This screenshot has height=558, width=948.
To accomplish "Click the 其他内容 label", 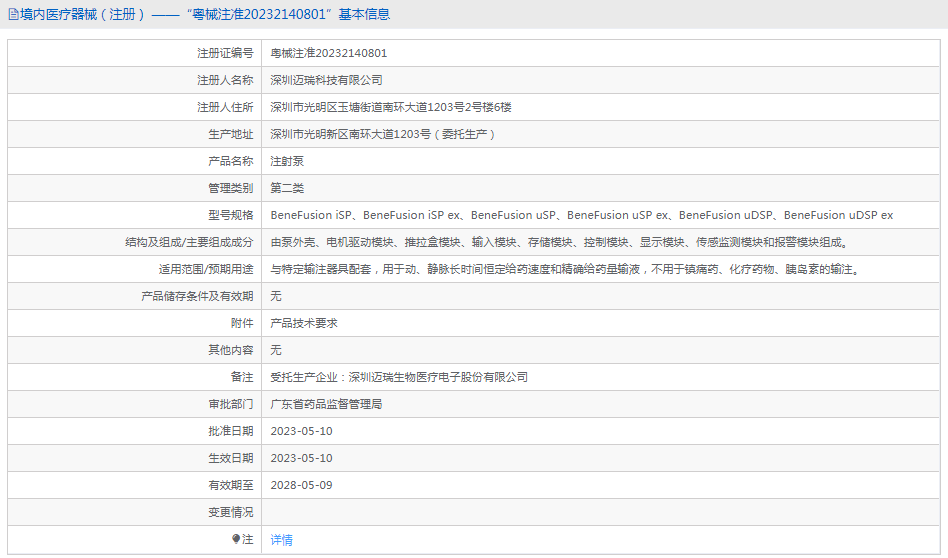I will coord(230,350).
